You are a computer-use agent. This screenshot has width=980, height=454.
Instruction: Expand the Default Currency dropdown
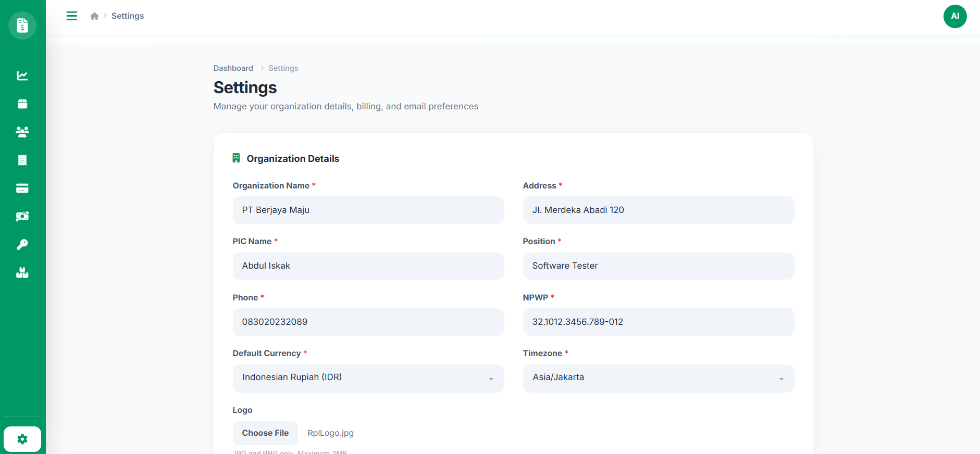(x=368, y=378)
